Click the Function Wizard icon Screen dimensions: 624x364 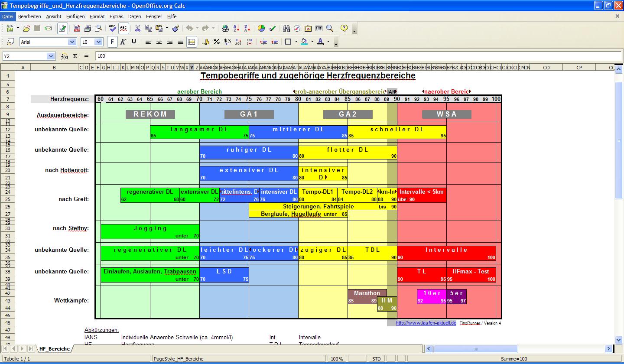coord(64,56)
